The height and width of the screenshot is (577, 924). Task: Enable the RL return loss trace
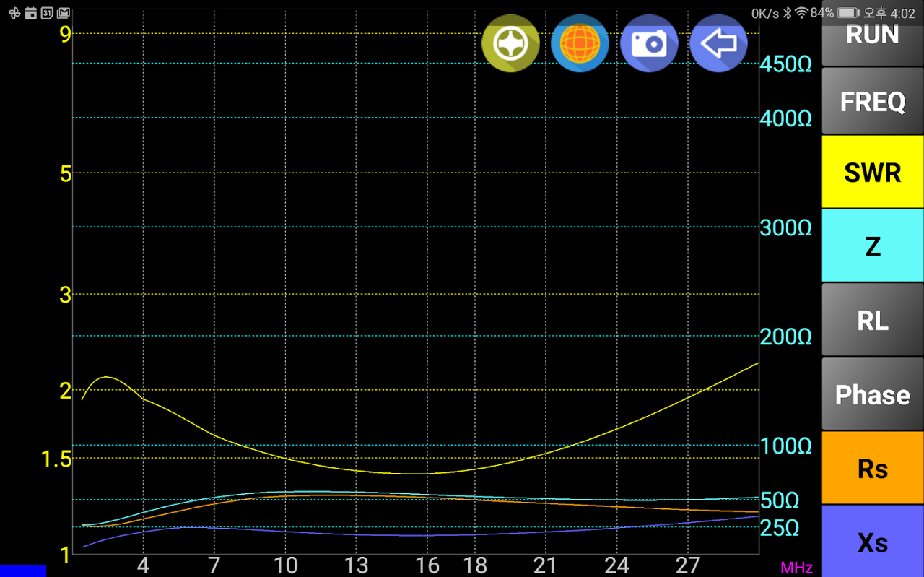pyautogui.click(x=873, y=320)
